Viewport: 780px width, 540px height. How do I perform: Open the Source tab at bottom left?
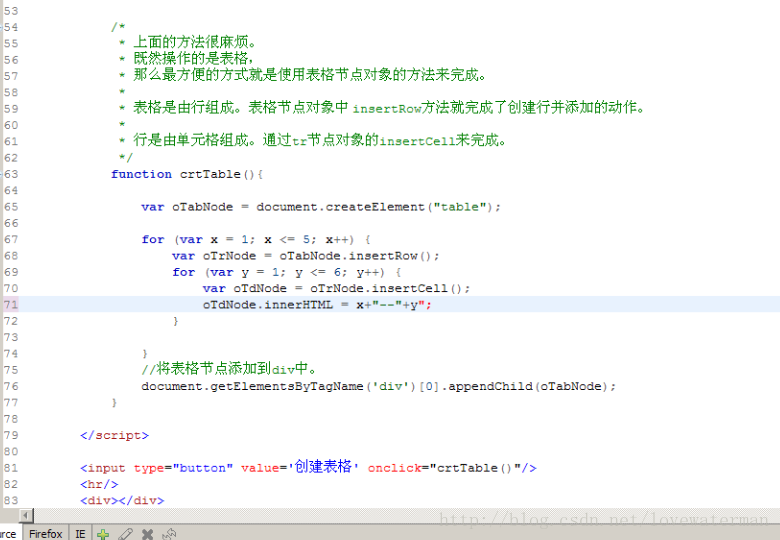(8, 534)
